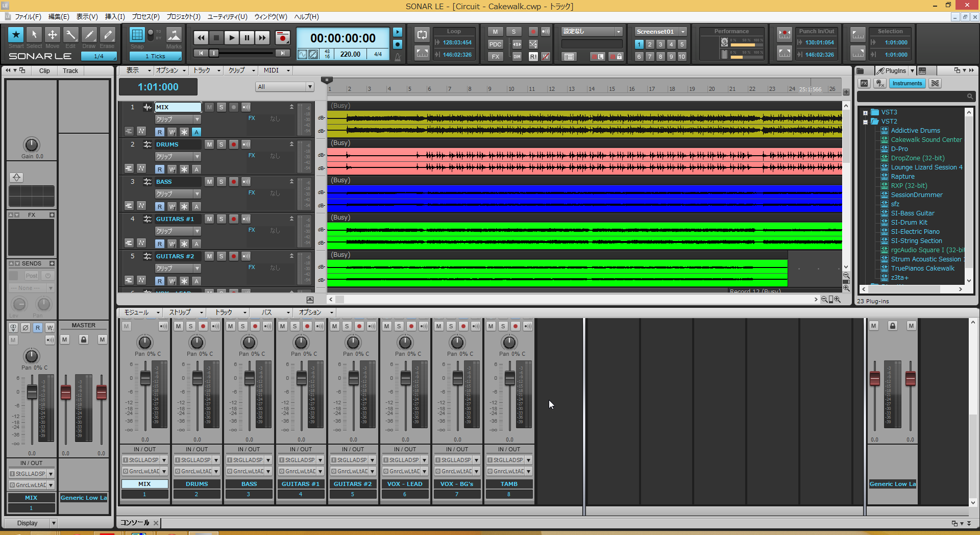Select the VOX - BG's strip name
The height and width of the screenshot is (535, 980).
(457, 484)
